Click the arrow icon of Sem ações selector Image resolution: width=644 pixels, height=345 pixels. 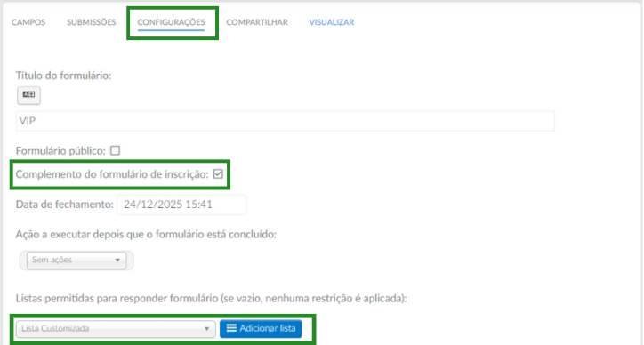click(x=117, y=260)
